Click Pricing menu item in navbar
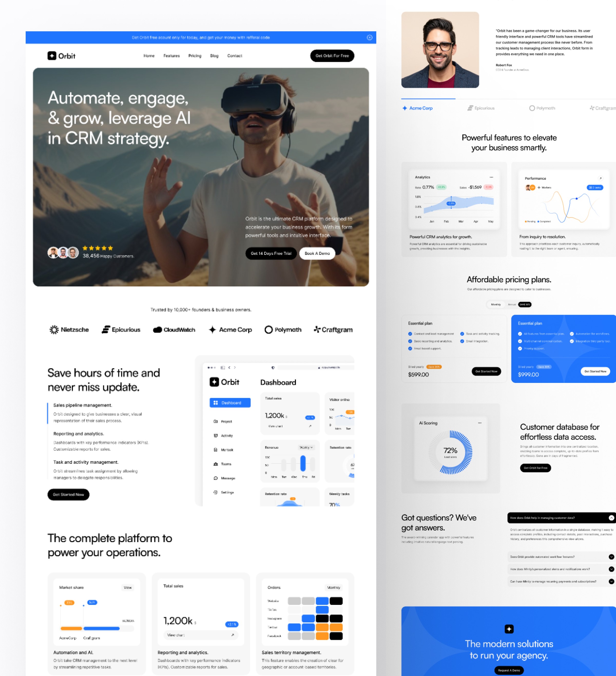The width and height of the screenshot is (616, 676). 194,55
